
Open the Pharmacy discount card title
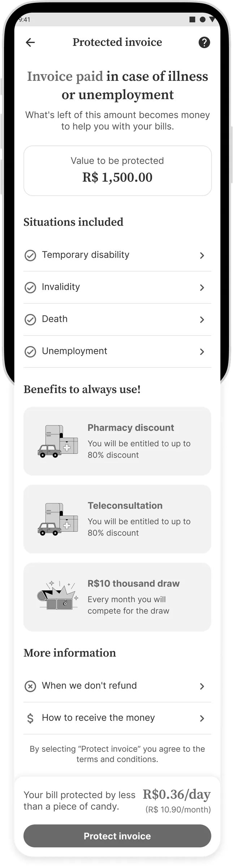coord(131,427)
